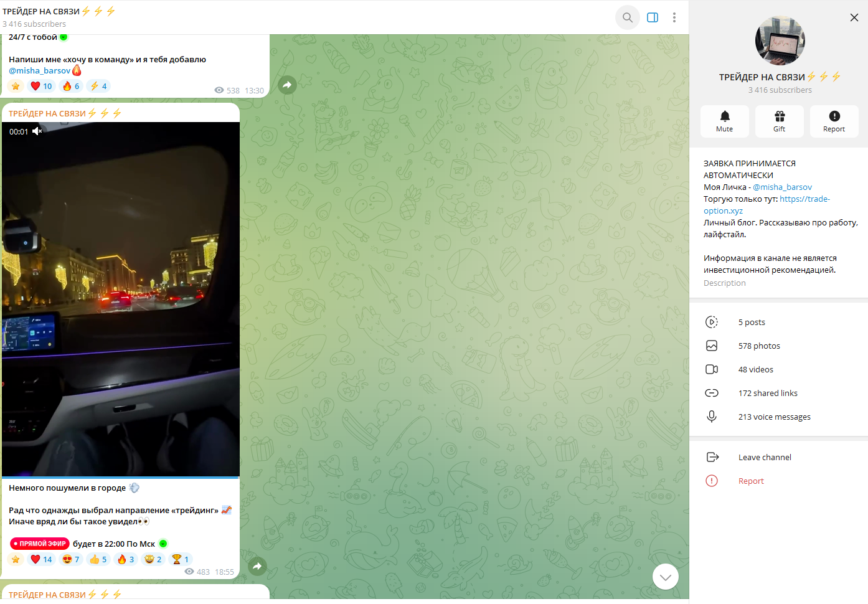Open the trade-option.xyz website link
Image resolution: width=868 pixels, height=604 pixels.
click(767, 205)
